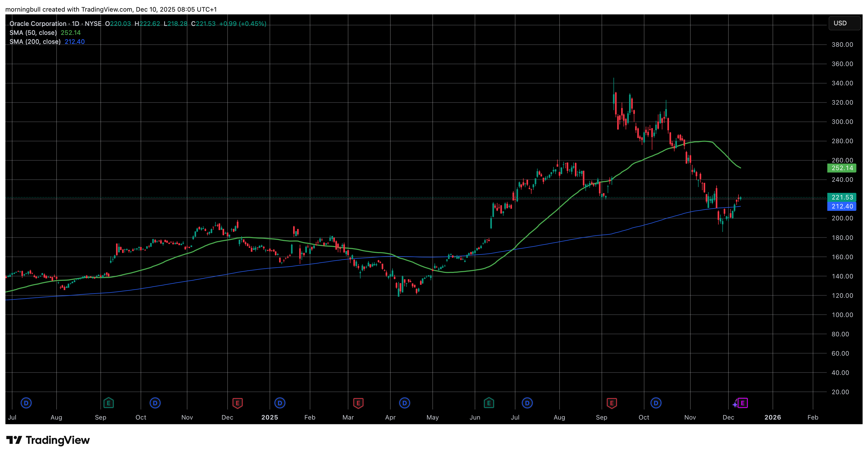Viewport: 868px width, 456px height.
Task: Click the green 252.14 price label
Action: [x=842, y=168]
